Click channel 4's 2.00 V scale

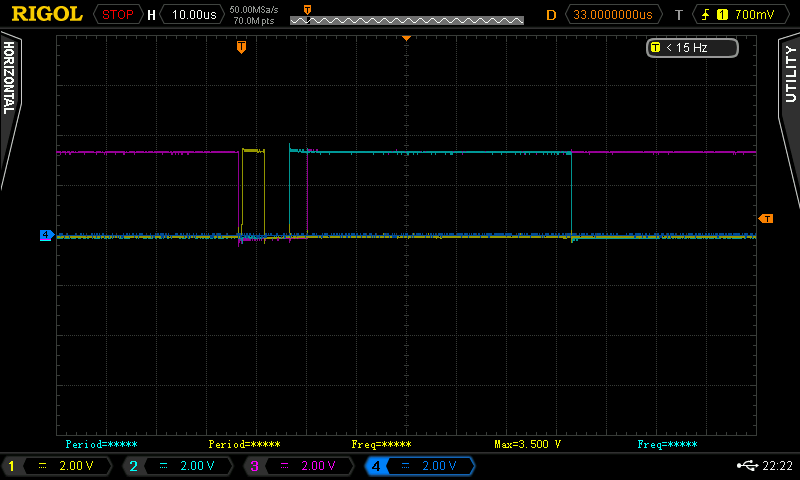439,466
